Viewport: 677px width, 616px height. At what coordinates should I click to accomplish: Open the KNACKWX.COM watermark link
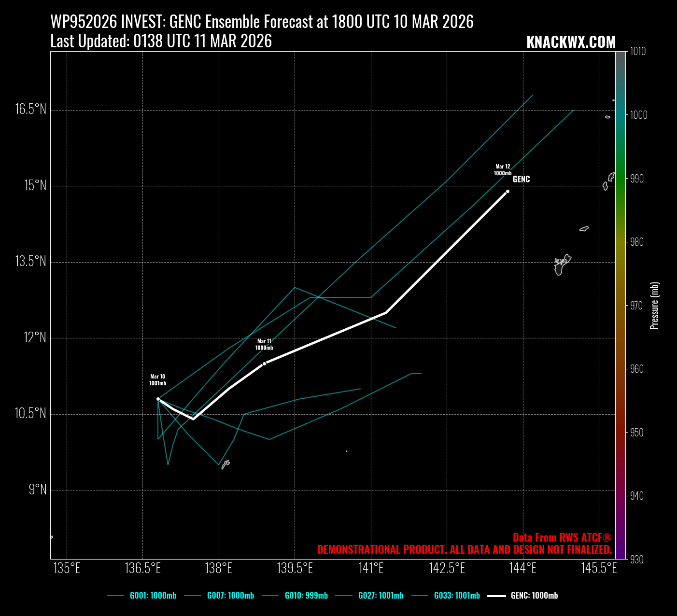571,42
